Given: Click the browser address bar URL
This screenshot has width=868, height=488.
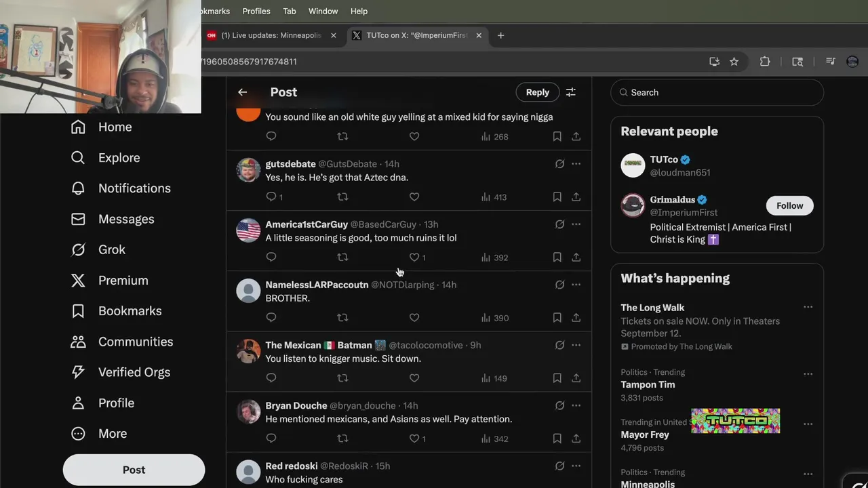Looking at the screenshot, I should click(x=250, y=62).
